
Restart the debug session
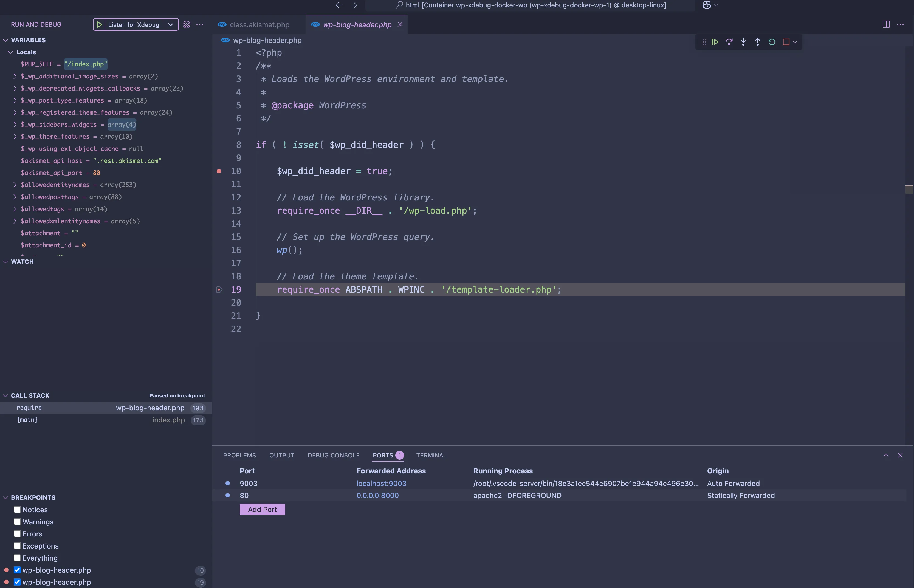pyautogui.click(x=772, y=42)
